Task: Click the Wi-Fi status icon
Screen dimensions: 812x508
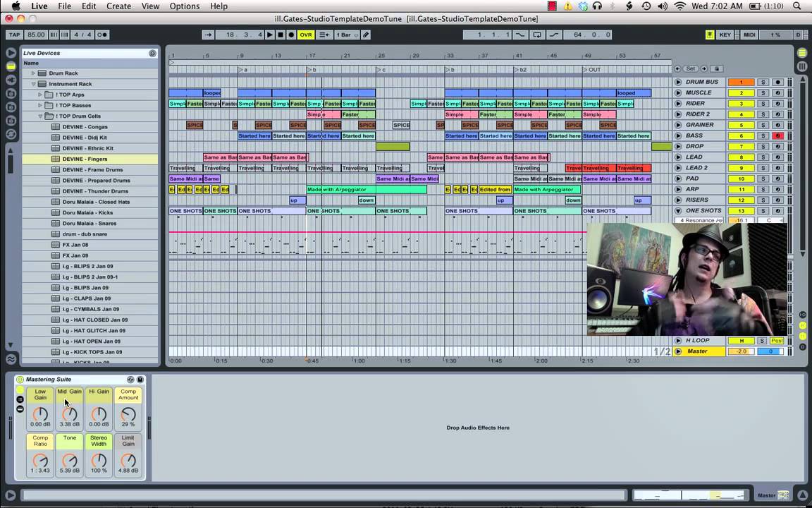Action: (x=680, y=6)
